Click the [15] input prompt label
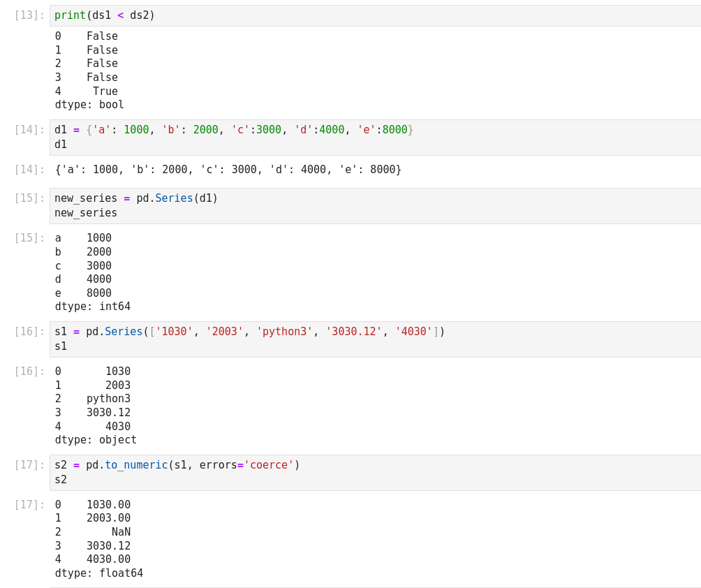This screenshot has width=701, height=588. click(29, 198)
